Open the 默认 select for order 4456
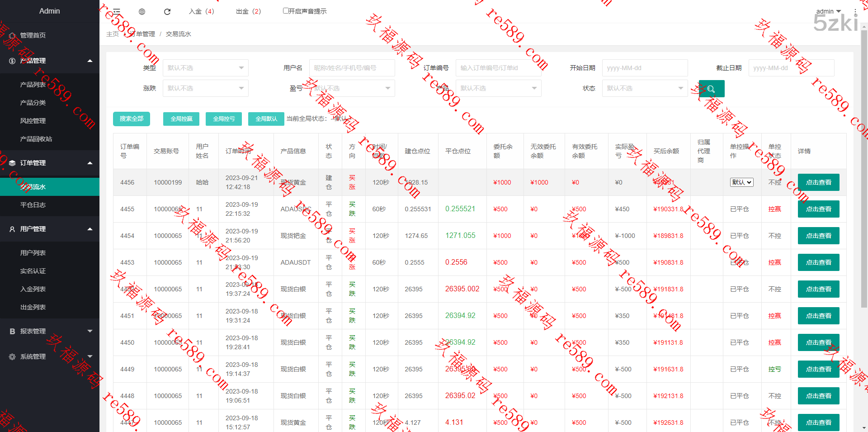This screenshot has height=432, width=868. coord(741,182)
